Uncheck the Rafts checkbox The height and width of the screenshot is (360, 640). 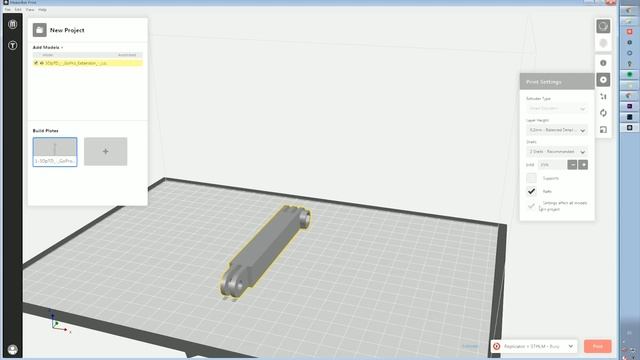[x=531, y=191]
